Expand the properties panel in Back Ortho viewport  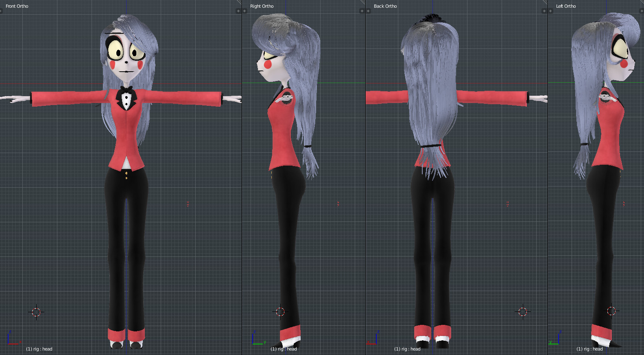(544, 11)
